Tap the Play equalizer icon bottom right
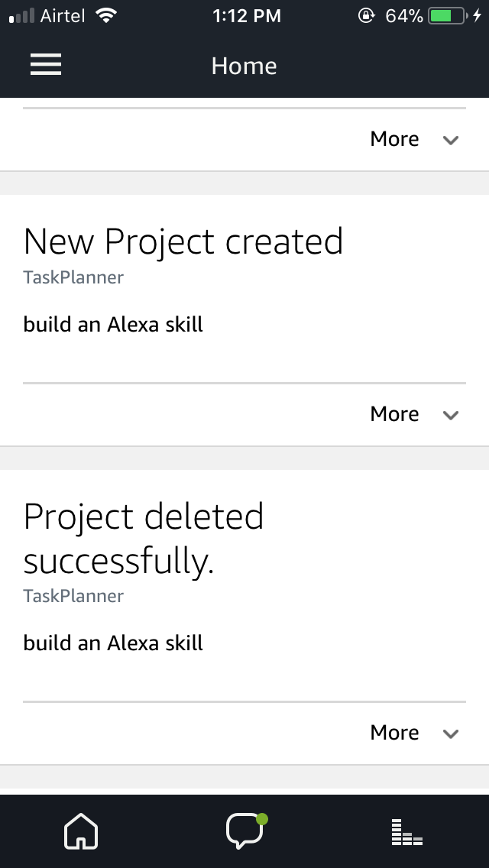Viewport: 489px width, 868px height. (407, 831)
